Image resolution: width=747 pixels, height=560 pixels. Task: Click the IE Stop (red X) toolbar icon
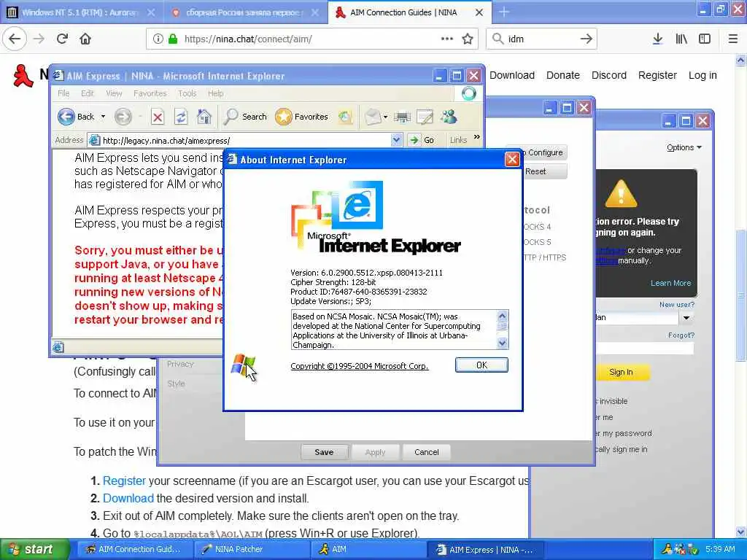coord(158,117)
